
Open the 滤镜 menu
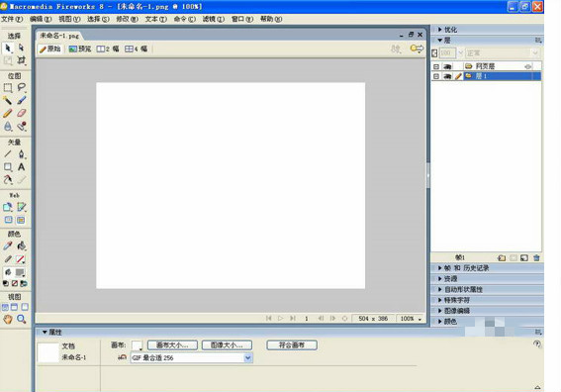coord(214,19)
